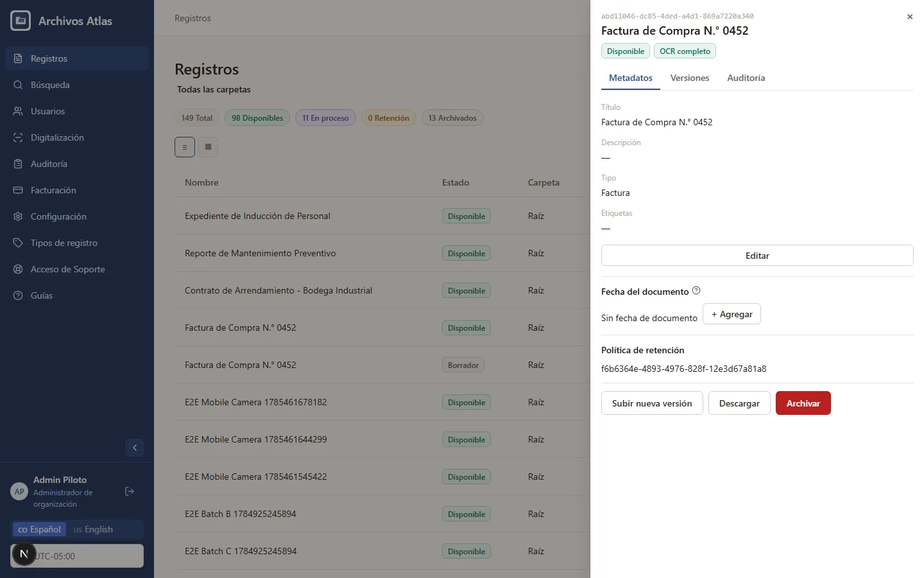Image resolution: width=924 pixels, height=578 pixels.
Task: Click the Estado column header
Action: click(456, 182)
